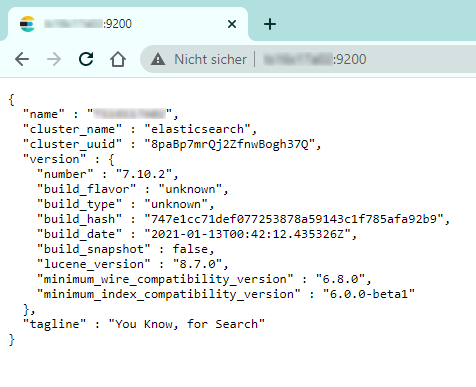Click the build_snapshot value false
Screen dimensions: 476x387
[190, 249]
